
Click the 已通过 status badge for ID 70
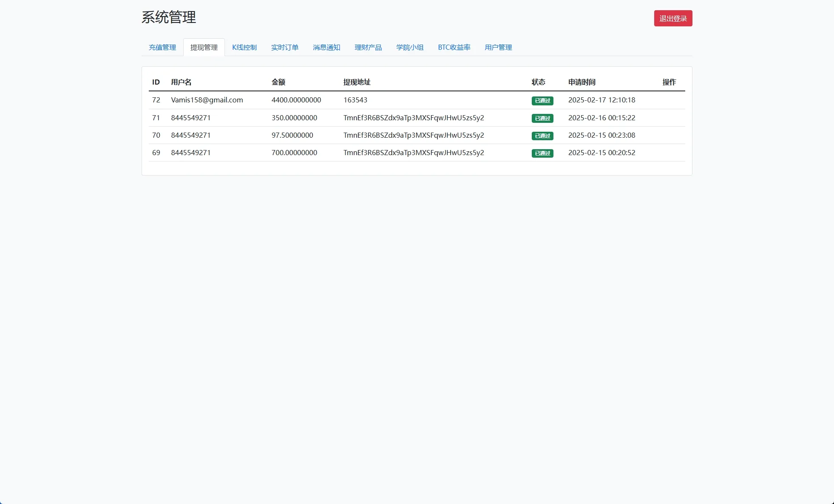tap(542, 136)
